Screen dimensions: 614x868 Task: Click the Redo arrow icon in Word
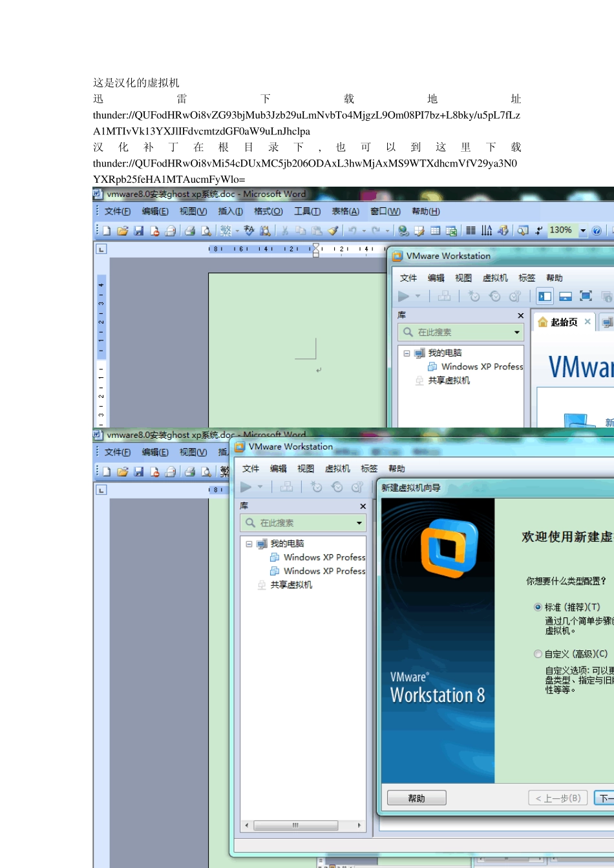point(376,231)
